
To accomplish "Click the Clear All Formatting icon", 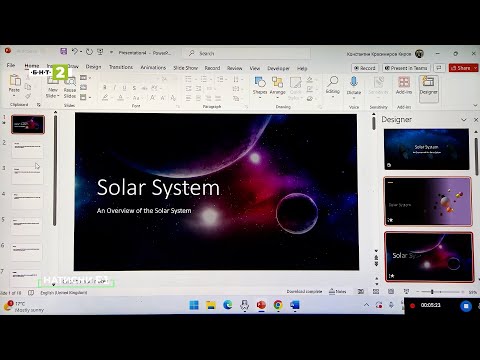I will (x=173, y=98).
